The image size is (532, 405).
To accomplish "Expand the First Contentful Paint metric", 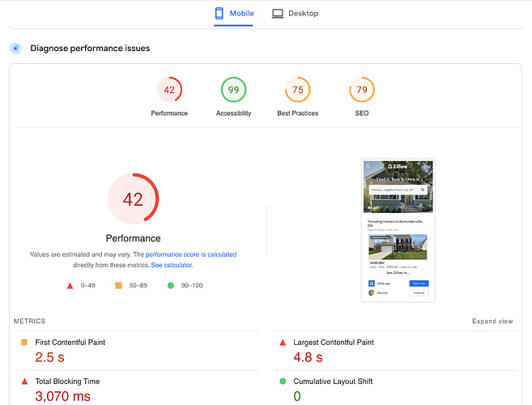I will 136,351.
